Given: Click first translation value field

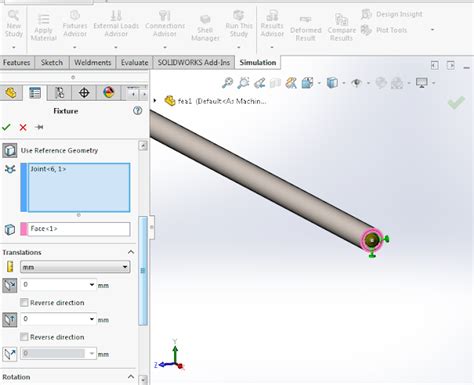Looking at the screenshot, I should coord(54,285).
